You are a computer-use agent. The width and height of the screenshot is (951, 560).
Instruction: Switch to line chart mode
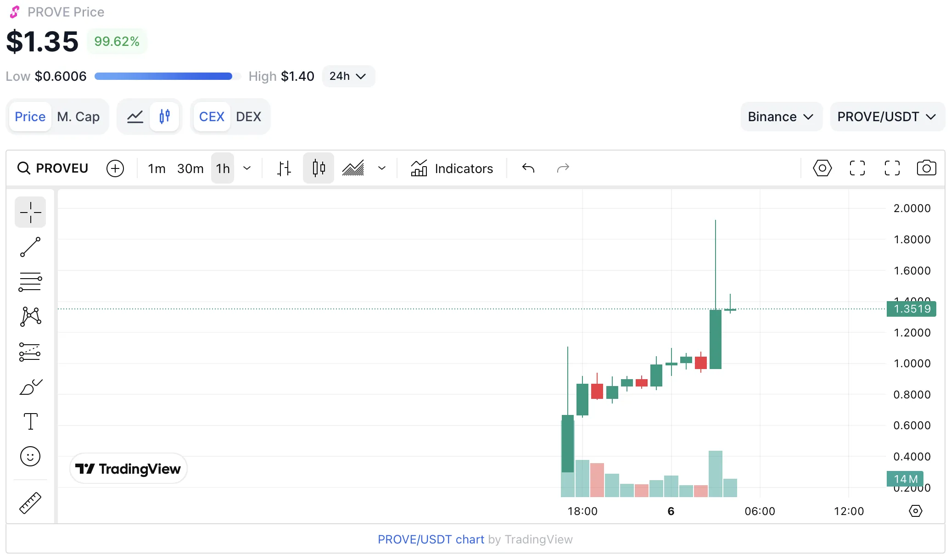[135, 117]
